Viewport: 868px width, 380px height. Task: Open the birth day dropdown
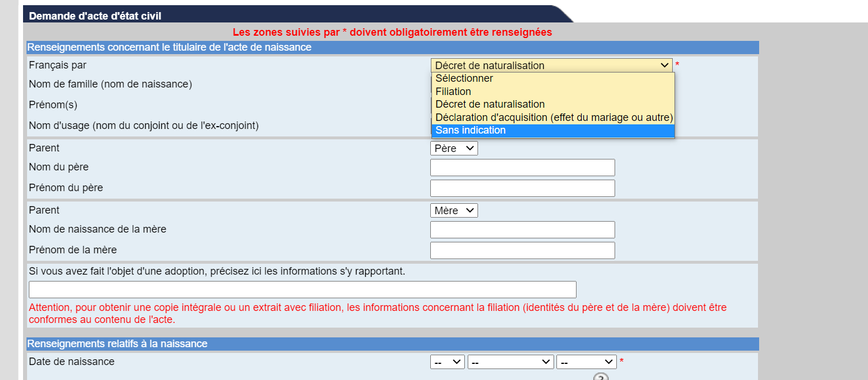click(x=448, y=362)
